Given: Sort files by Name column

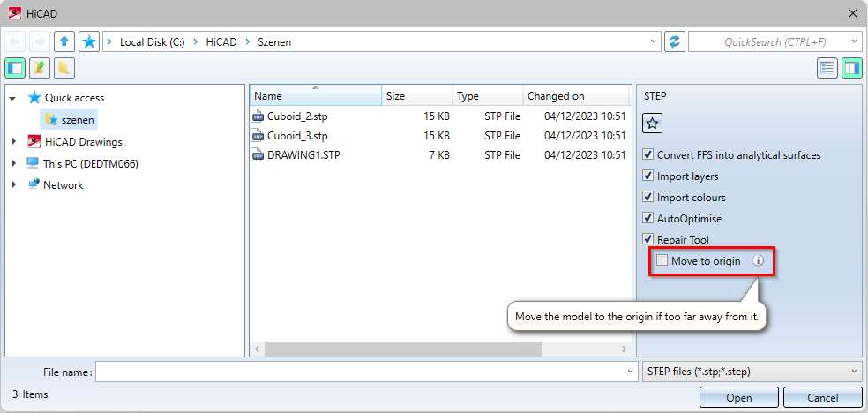Looking at the screenshot, I should (x=316, y=96).
